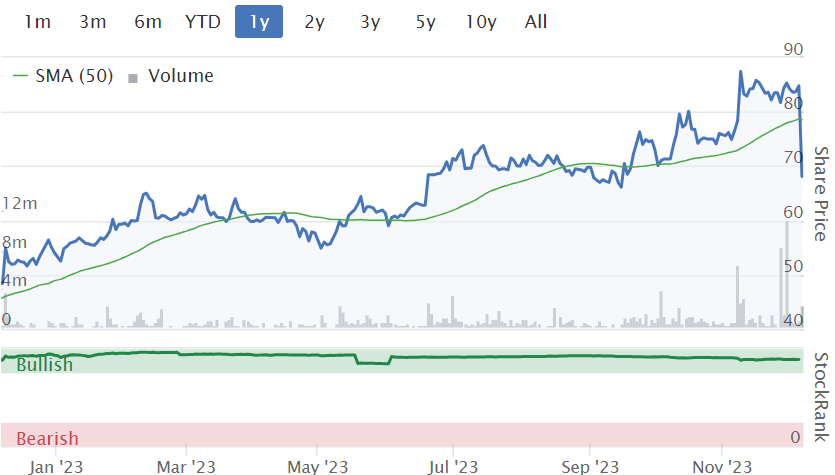This screenshot has height=475, width=835.
Task: Click the tall volume bar in early November
Action: pos(738,296)
